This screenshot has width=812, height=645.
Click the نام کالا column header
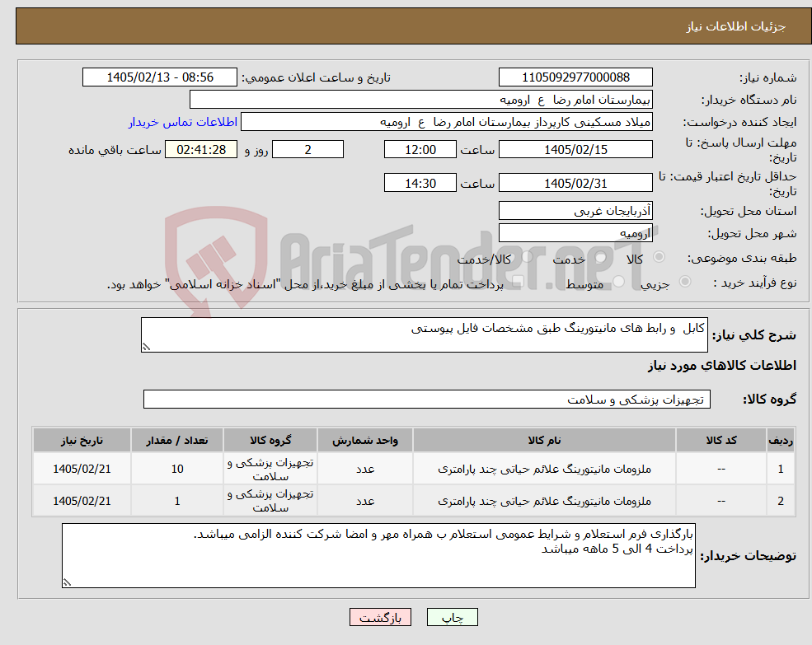[544, 440]
